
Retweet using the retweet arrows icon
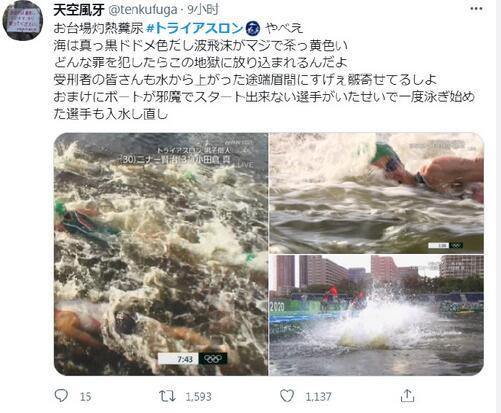(x=167, y=396)
